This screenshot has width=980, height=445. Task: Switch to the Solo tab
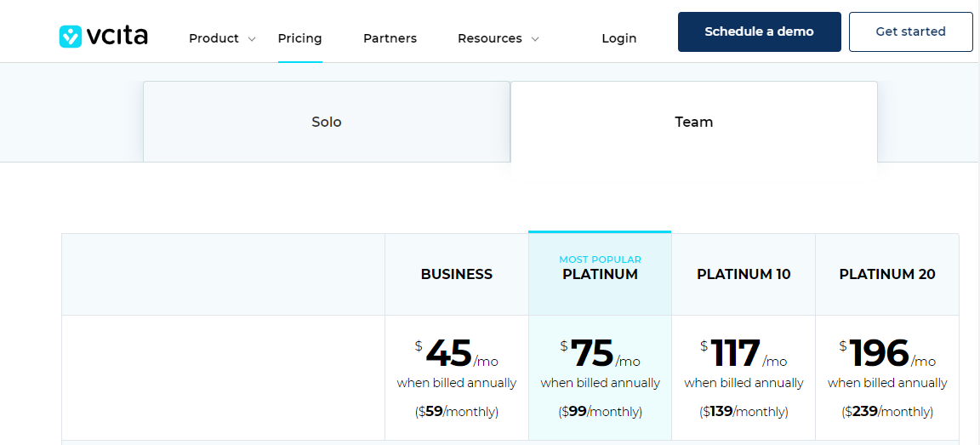(x=327, y=122)
